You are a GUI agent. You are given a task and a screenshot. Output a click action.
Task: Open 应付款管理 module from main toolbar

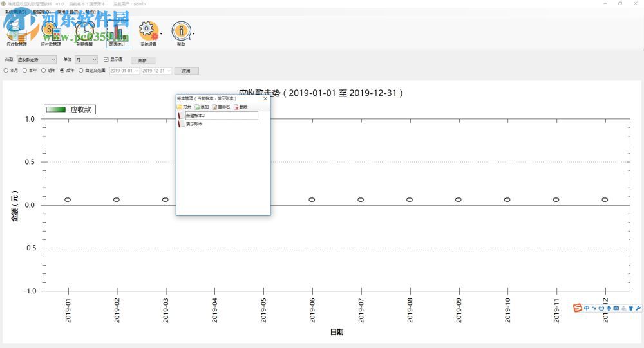click(x=51, y=33)
